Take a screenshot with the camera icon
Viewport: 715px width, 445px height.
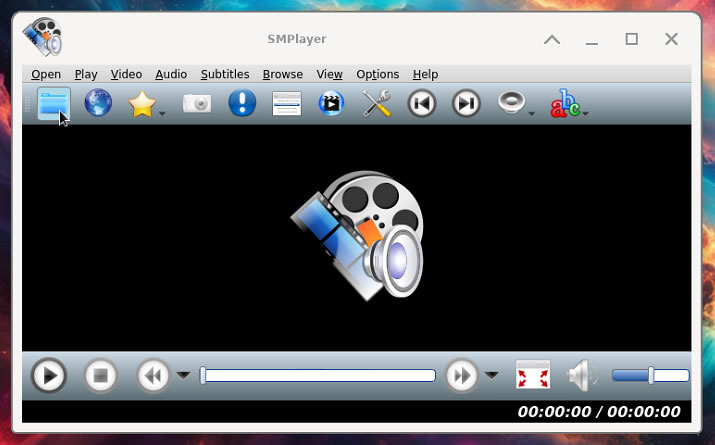click(x=197, y=103)
